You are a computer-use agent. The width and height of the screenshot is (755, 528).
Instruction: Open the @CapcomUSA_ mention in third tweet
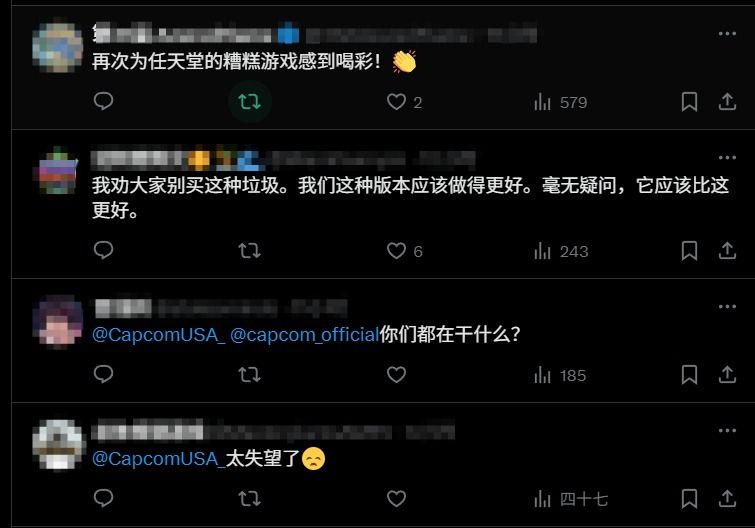[158, 335]
